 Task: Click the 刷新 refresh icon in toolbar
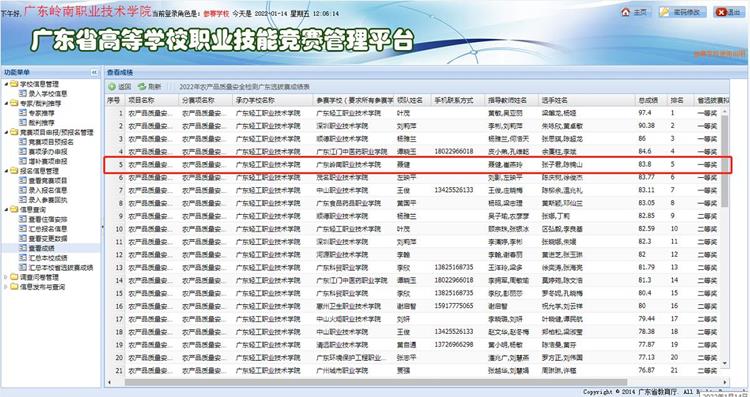pos(142,87)
